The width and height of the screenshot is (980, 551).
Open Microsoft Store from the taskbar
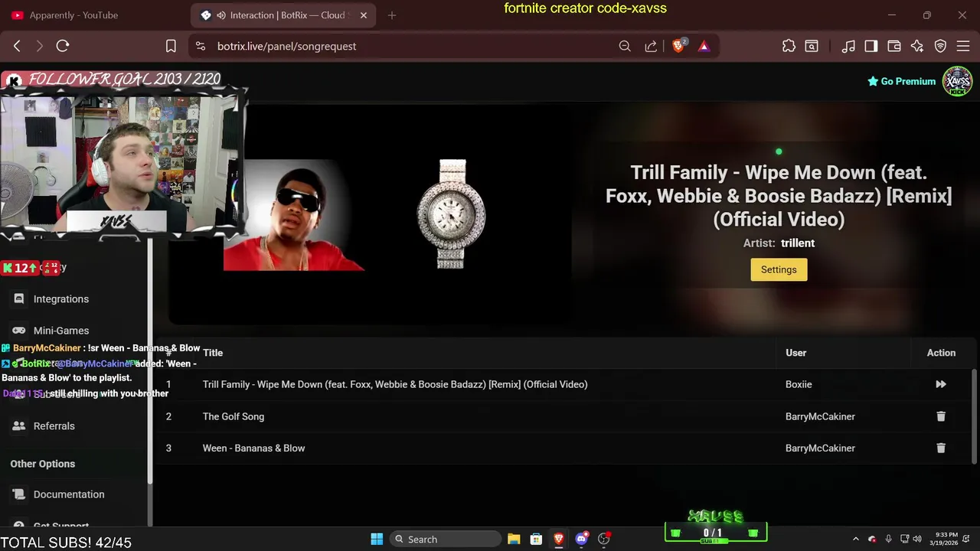(x=536, y=540)
